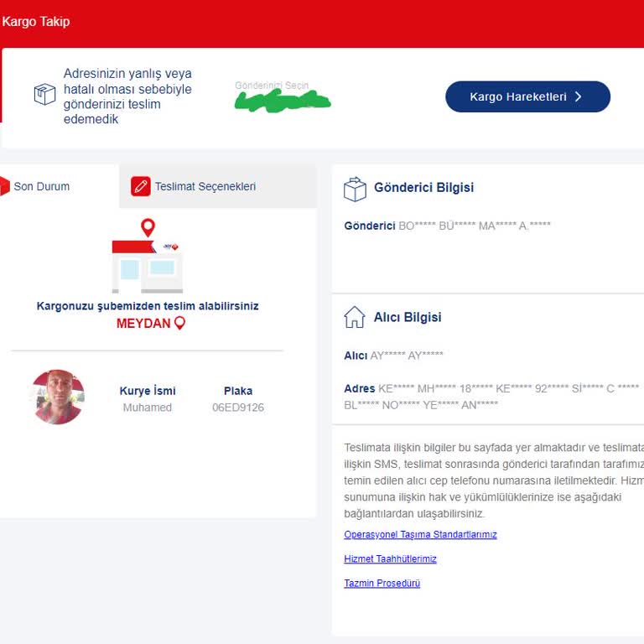Click the Kurye İsmi label
This screenshot has height=644, width=644.
coord(148,391)
